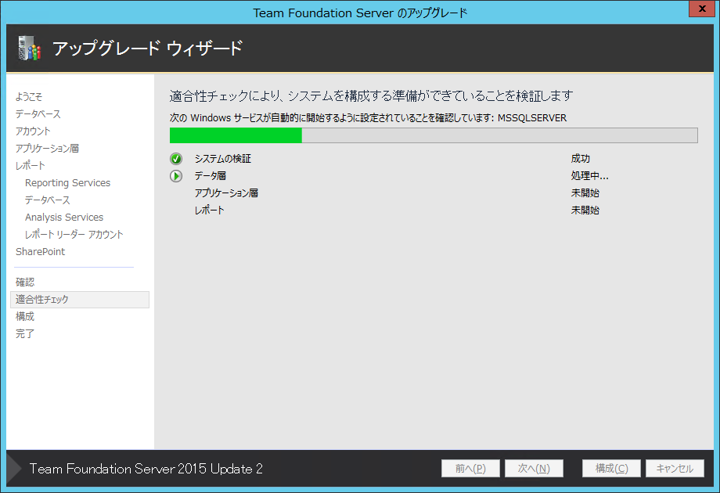Screen dimensions: 720x493
Task: Click the 前へ(P) button
Action: point(470,468)
